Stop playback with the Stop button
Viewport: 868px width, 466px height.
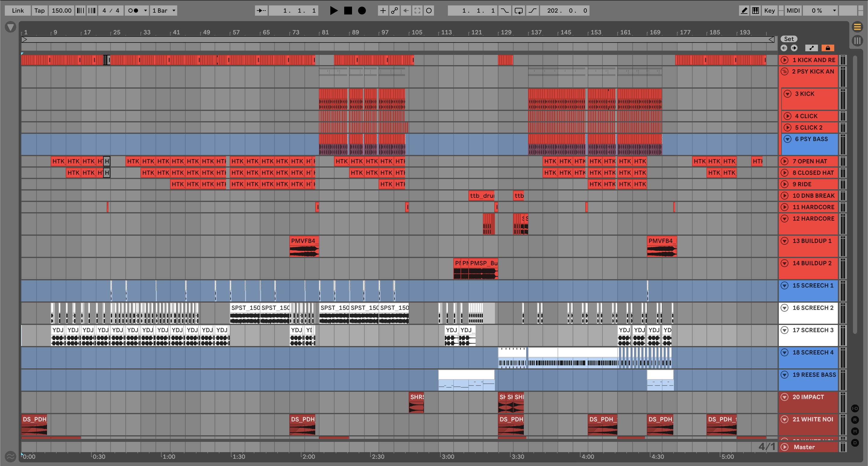[348, 11]
